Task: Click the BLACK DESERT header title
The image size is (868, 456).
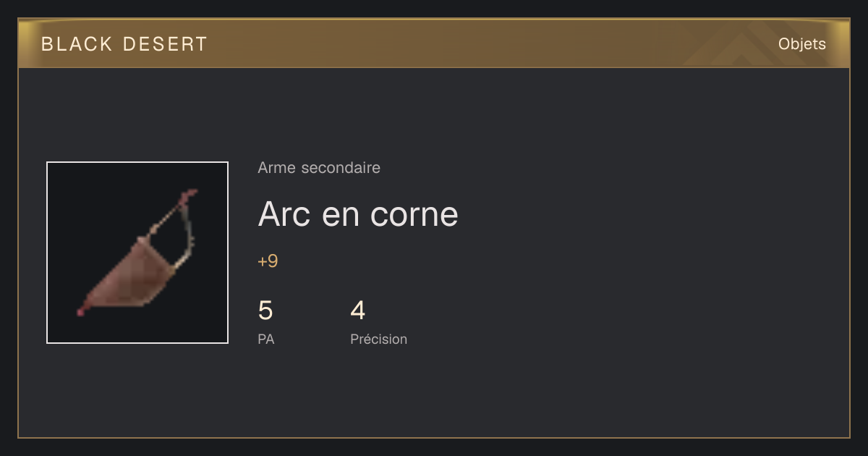Action: point(124,44)
